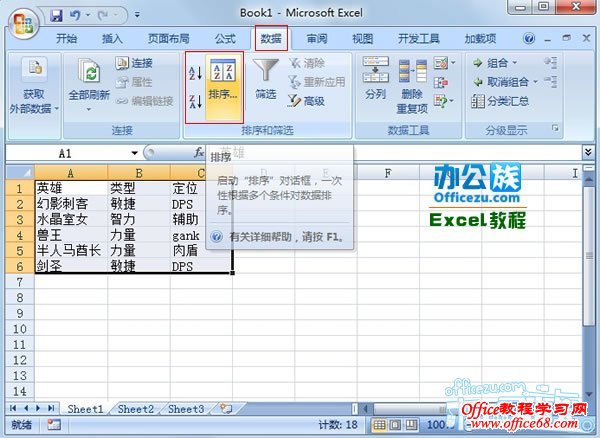This screenshot has width=600, height=438.
Task: Undo the last action
Action: (75, 16)
